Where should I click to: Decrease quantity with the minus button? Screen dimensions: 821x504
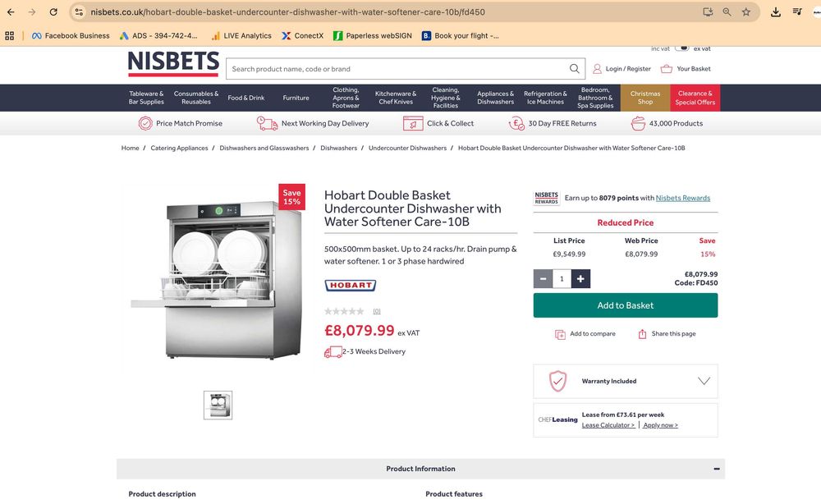pyautogui.click(x=543, y=279)
